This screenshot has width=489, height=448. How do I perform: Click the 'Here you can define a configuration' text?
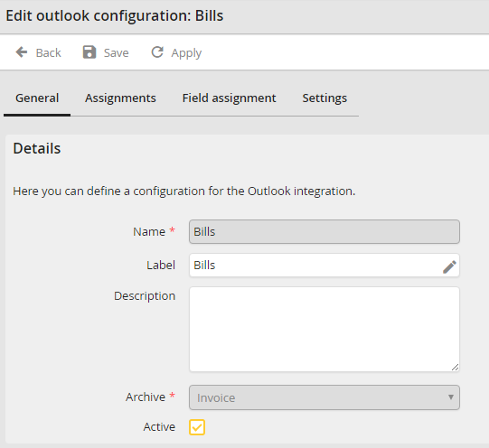click(x=184, y=191)
